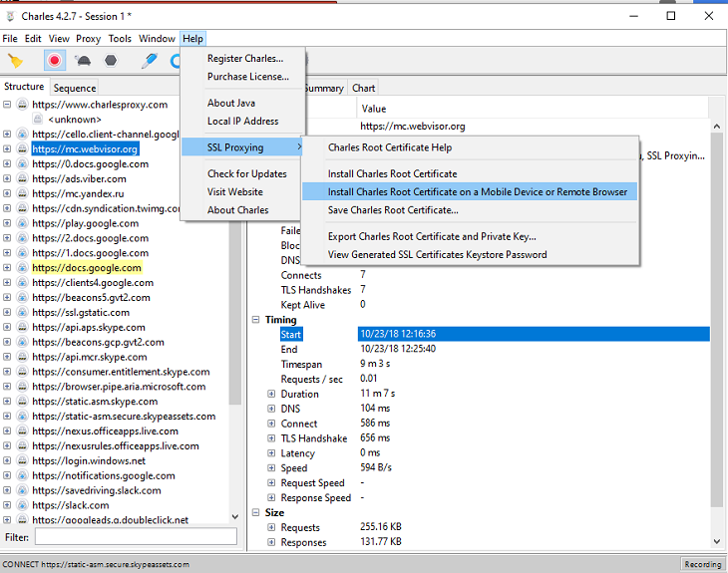Expand the Duration row
Viewport: 728px width, 573px height.
point(271,394)
